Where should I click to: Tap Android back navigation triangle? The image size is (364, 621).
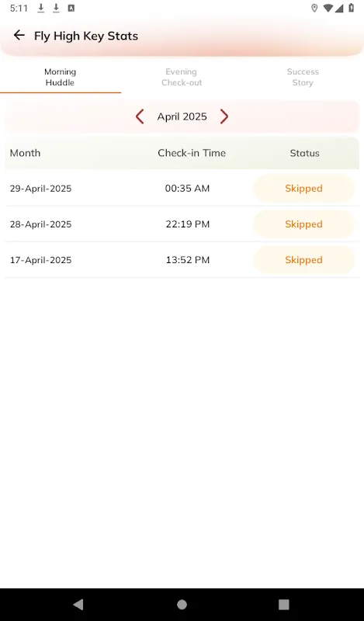[78, 605]
